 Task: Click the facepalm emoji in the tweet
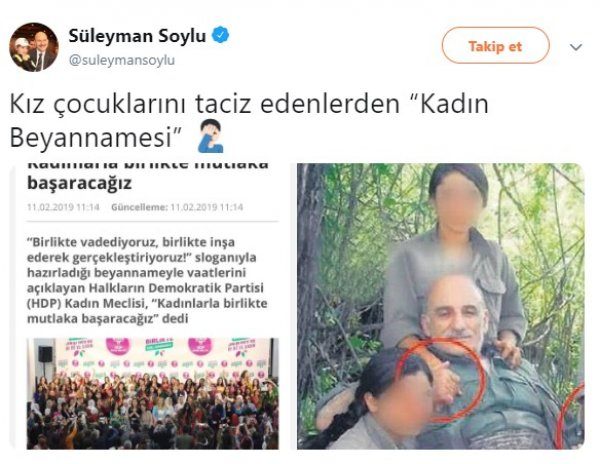(x=210, y=136)
